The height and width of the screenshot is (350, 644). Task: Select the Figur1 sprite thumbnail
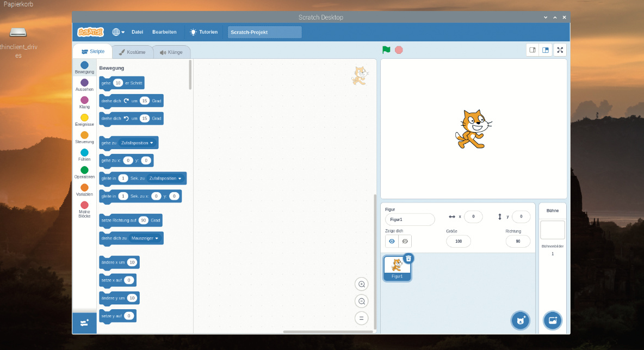[397, 268]
